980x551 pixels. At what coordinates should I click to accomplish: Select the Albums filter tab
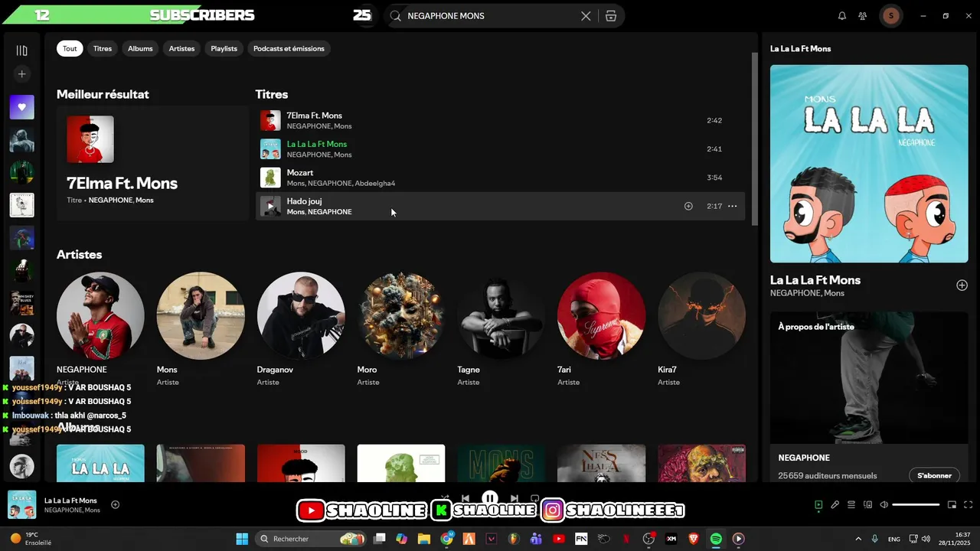click(x=140, y=48)
